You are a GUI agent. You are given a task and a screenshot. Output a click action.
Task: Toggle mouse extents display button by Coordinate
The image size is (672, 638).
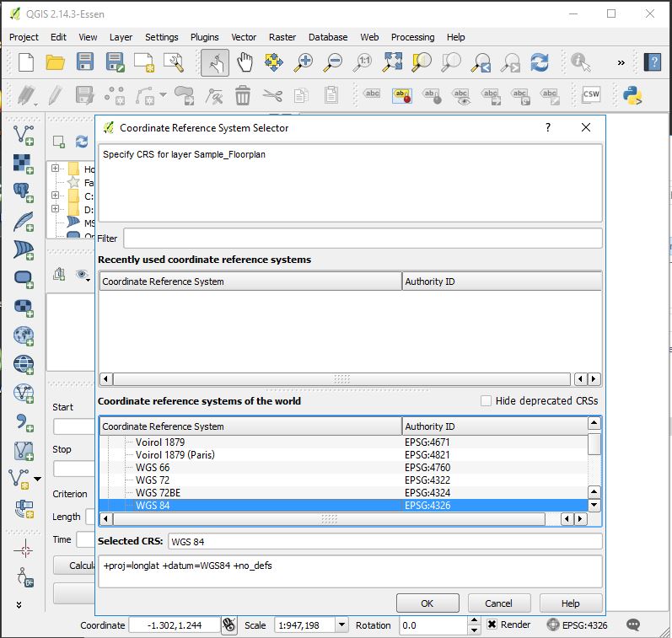tap(229, 625)
